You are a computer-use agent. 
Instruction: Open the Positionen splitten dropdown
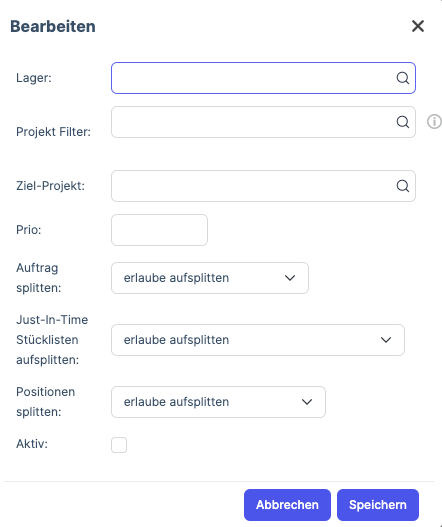(218, 402)
